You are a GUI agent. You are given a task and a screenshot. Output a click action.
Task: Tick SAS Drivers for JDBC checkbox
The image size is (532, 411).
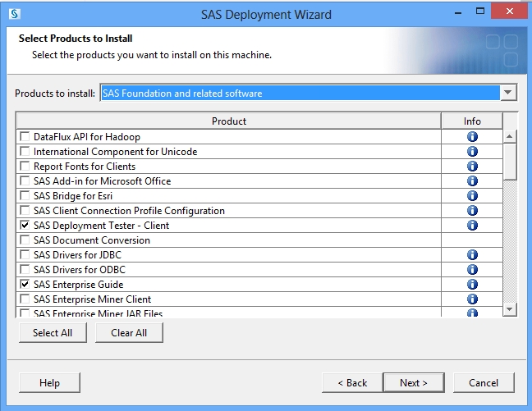pos(25,254)
